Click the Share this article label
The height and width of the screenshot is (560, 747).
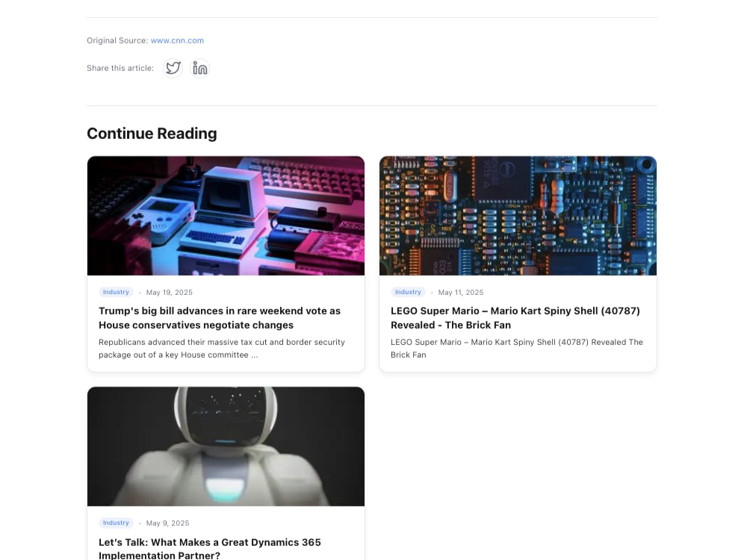point(120,68)
